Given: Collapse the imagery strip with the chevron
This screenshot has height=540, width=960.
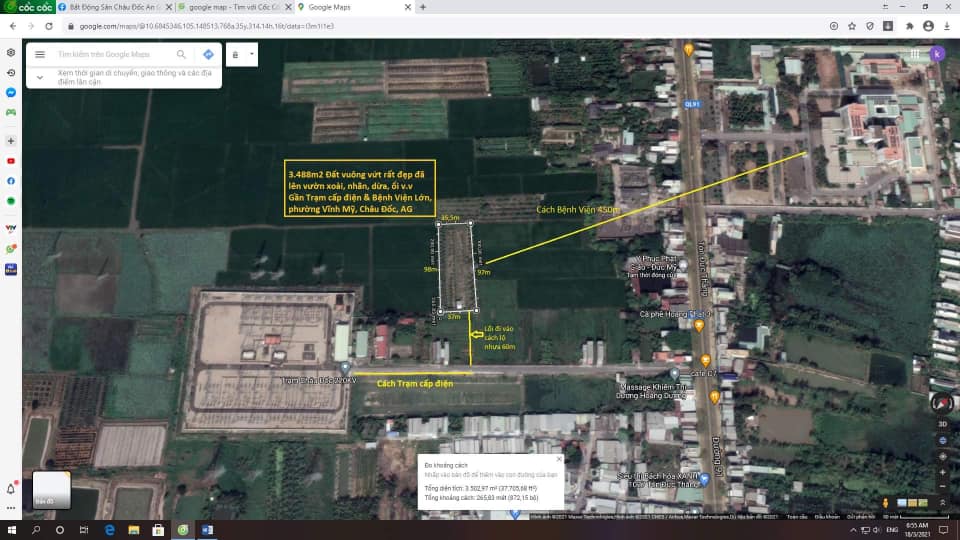Looking at the screenshot, I should 942,503.
